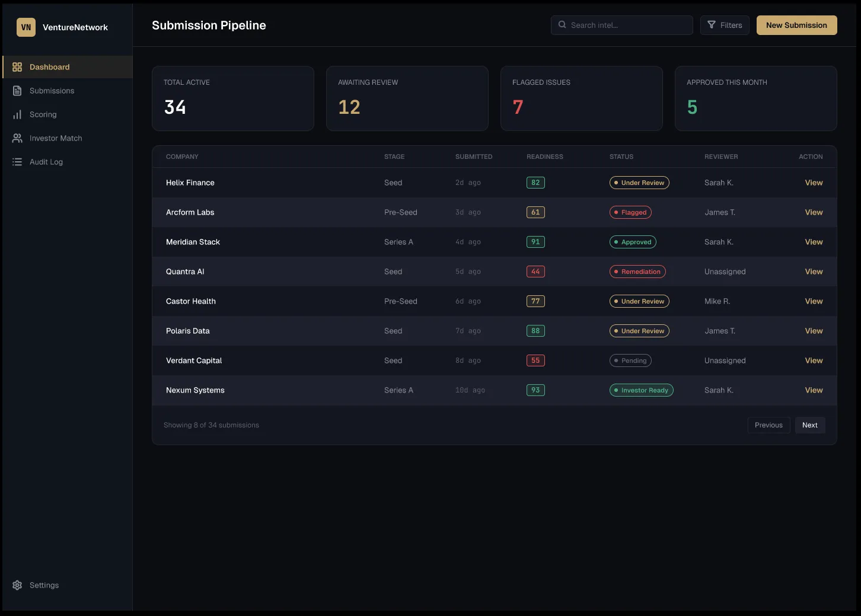This screenshot has height=616, width=861.
Task: Click the New Submission button
Action: tap(796, 25)
